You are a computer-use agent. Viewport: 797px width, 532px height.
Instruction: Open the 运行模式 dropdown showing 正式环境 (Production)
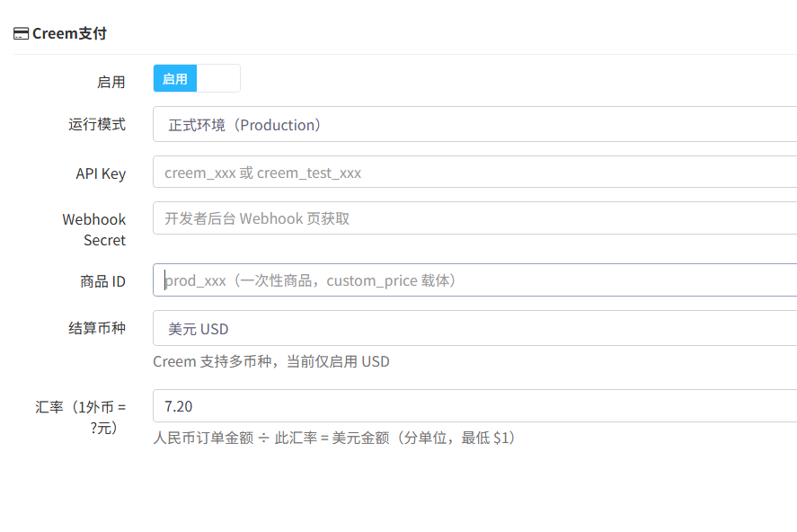[x=474, y=125]
